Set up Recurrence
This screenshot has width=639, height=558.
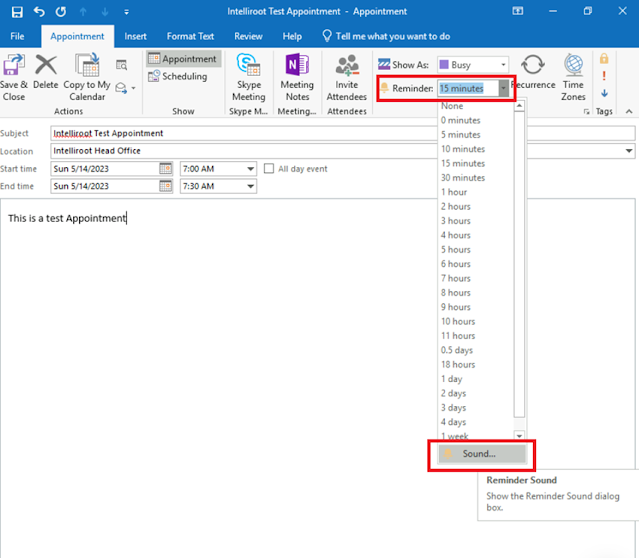coord(533,71)
